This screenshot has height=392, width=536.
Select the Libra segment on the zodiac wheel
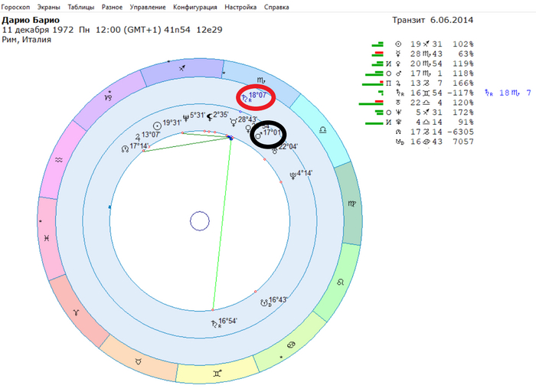[324, 131]
